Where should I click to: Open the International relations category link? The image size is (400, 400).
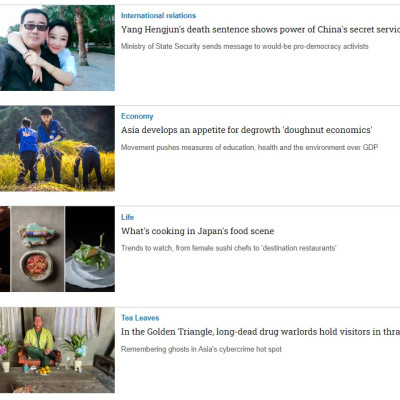(x=158, y=16)
